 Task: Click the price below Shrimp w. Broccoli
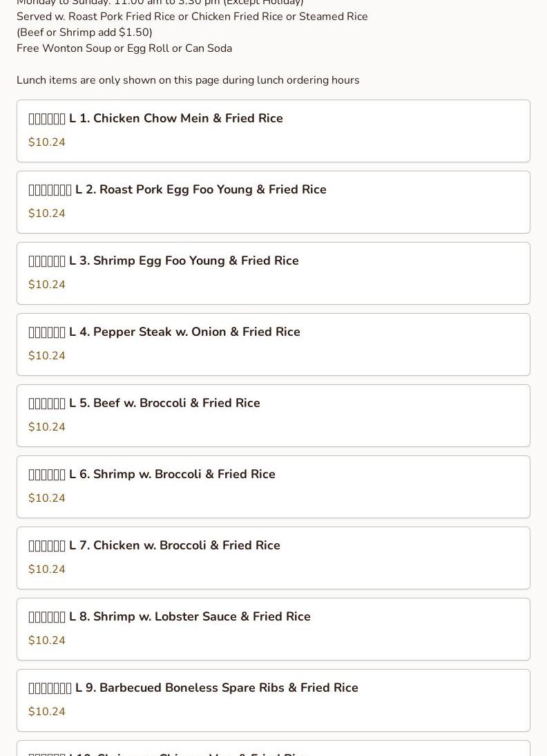tap(47, 498)
